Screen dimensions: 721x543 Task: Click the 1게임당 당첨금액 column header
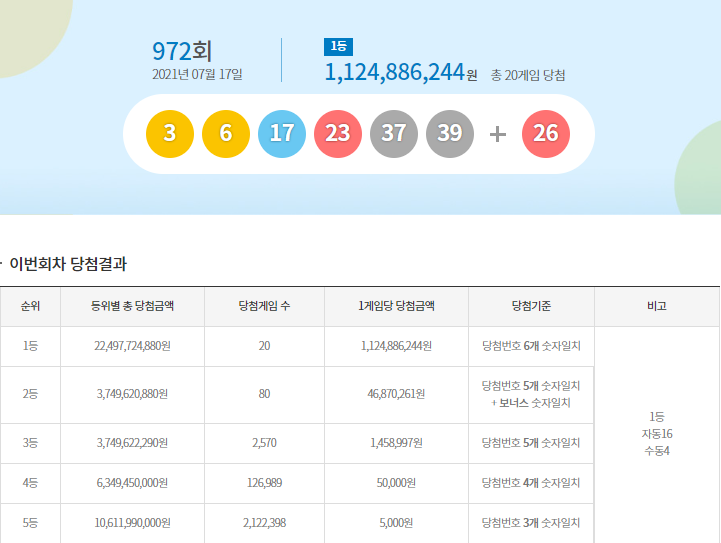pos(396,306)
